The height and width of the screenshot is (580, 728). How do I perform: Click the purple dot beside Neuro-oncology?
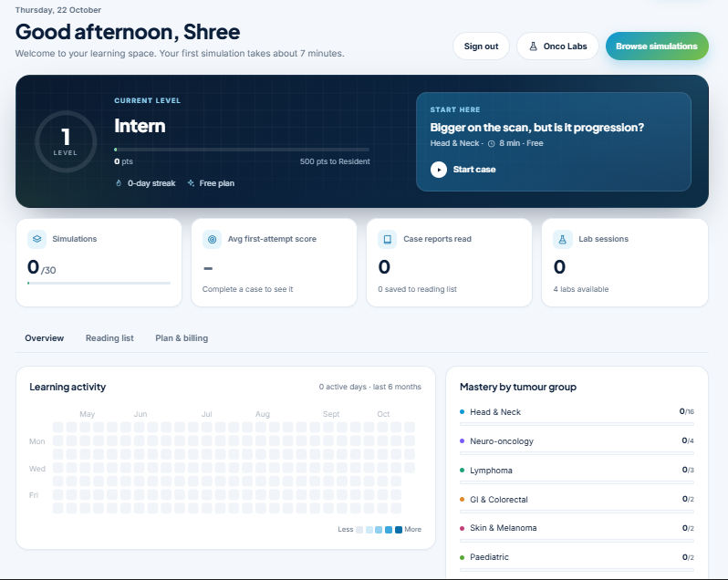462,440
